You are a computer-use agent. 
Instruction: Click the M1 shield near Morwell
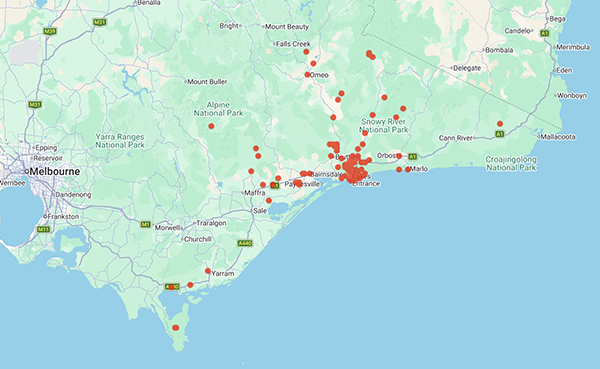click(145, 224)
